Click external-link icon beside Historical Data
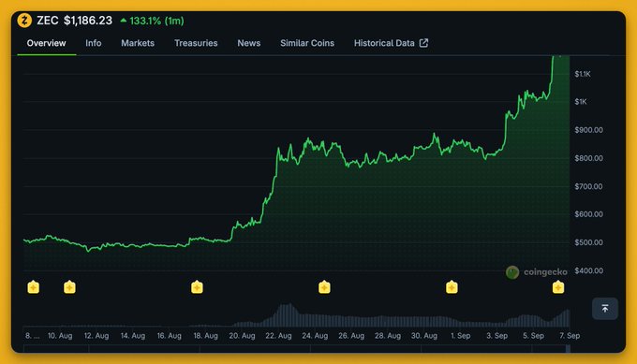The width and height of the screenshot is (637, 364). [423, 43]
